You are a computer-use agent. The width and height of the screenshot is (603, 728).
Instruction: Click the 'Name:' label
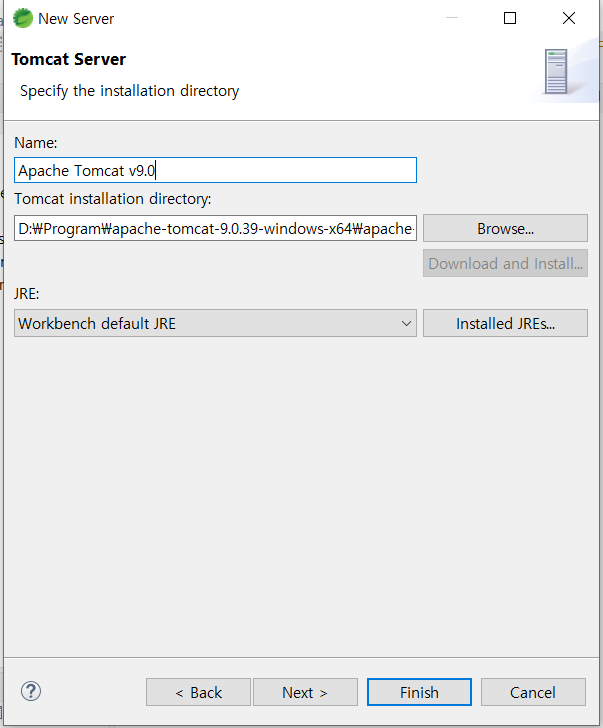coord(36,143)
